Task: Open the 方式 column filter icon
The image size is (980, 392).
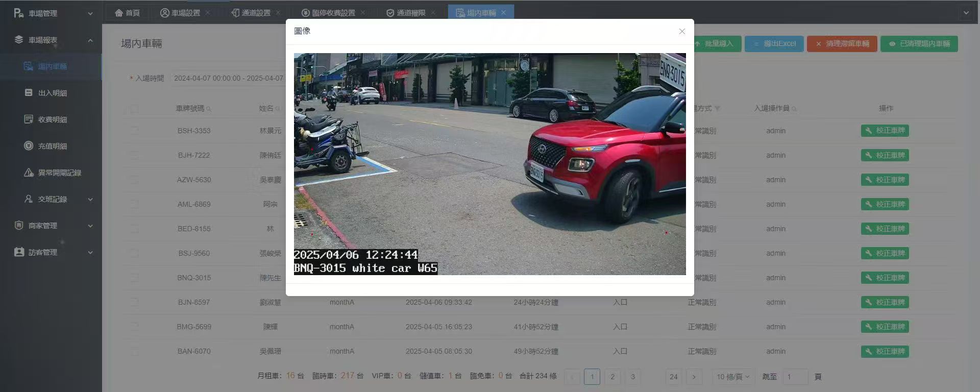Action: 717,108
